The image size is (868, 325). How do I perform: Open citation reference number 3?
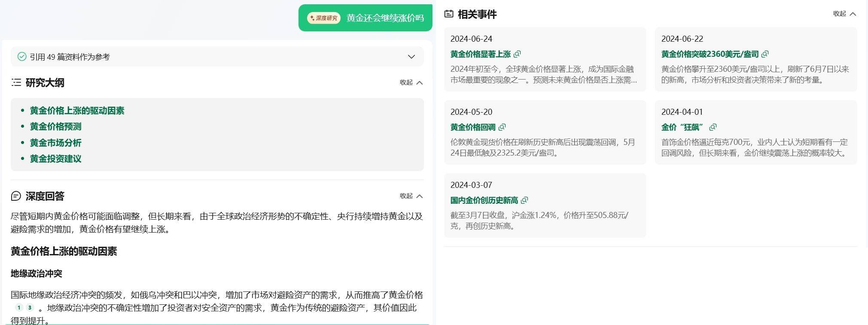click(x=30, y=308)
